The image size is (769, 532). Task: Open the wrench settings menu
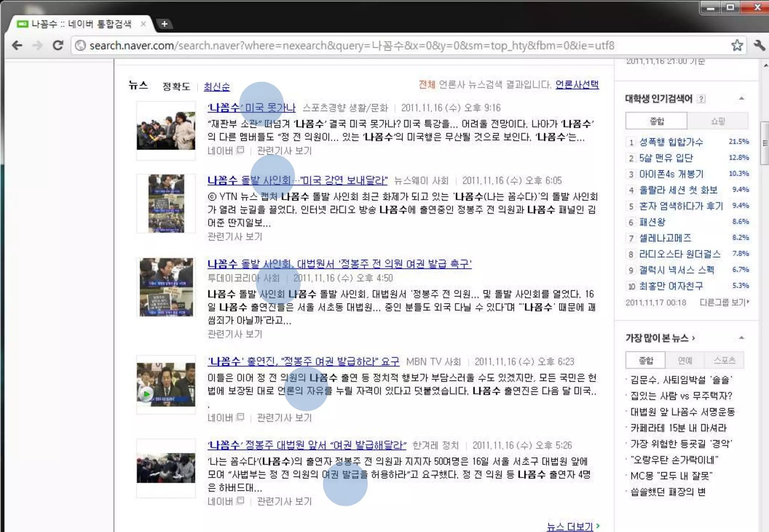click(x=759, y=46)
